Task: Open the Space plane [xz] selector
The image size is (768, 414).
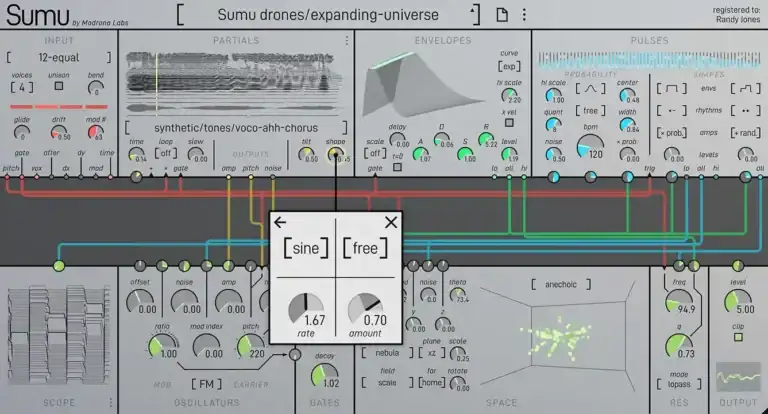Action: point(432,353)
